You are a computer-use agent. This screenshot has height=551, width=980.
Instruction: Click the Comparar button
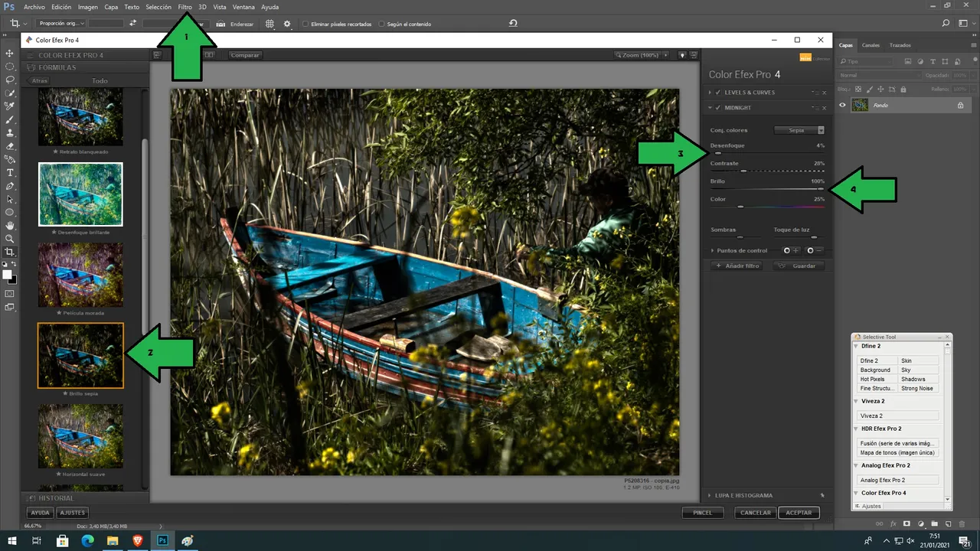245,55
